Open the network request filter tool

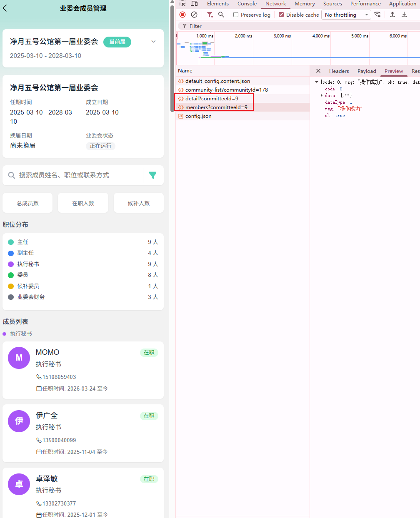point(210,14)
